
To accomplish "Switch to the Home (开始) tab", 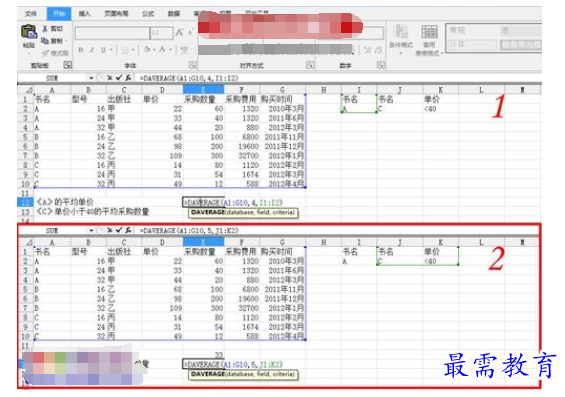I will tap(59, 14).
